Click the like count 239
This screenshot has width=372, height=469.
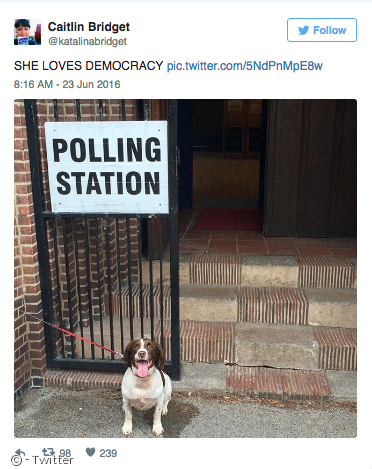[108, 453]
